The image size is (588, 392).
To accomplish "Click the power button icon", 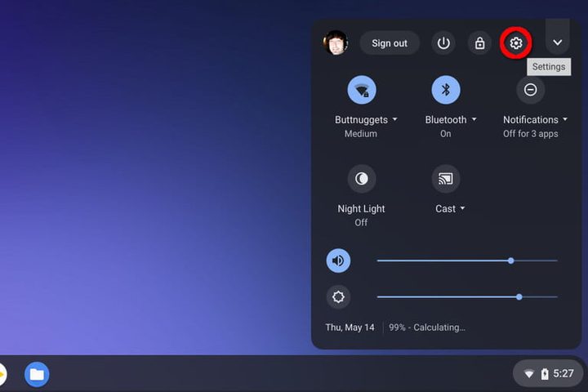I will click(x=443, y=43).
